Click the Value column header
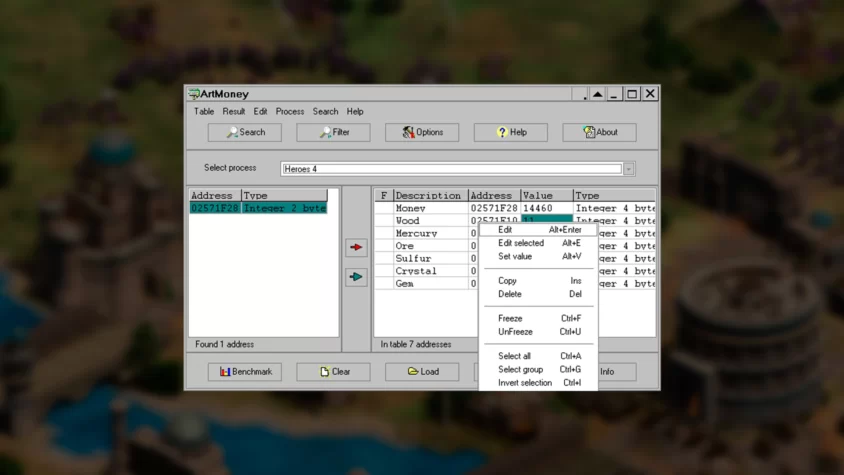The width and height of the screenshot is (844, 475). [x=547, y=195]
